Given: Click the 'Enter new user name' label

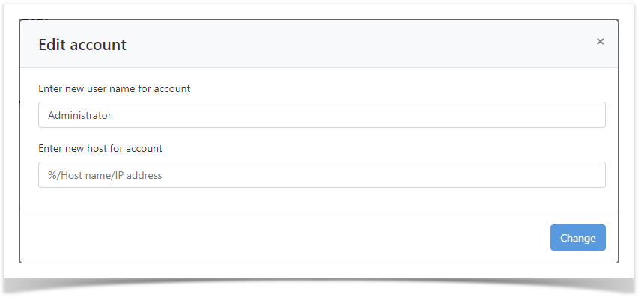Looking at the screenshot, I should pos(114,88).
